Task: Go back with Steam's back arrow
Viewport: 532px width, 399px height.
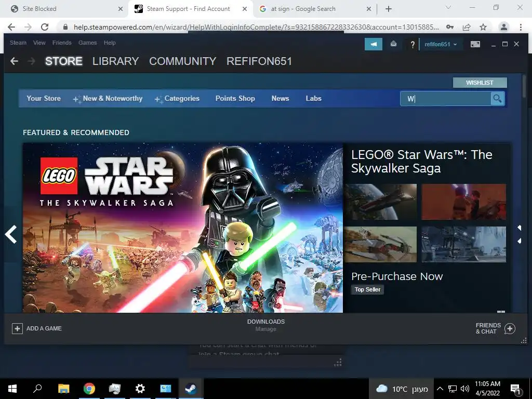Action: tap(14, 61)
